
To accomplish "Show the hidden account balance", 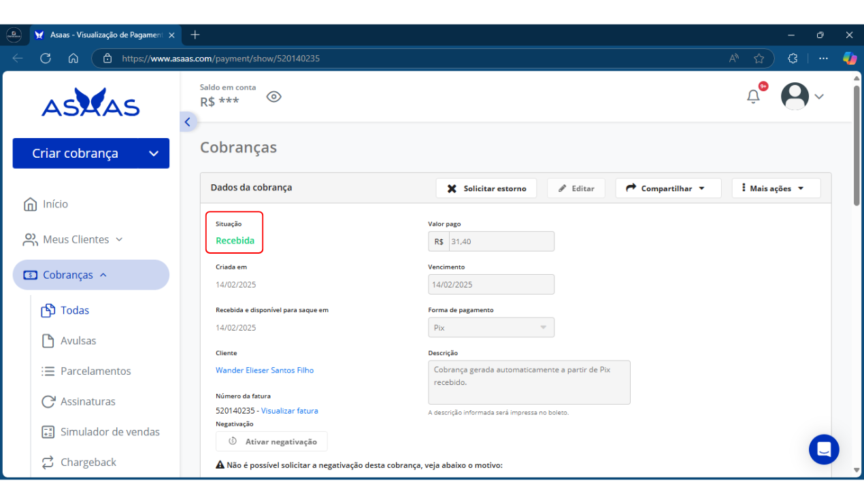I will click(273, 97).
